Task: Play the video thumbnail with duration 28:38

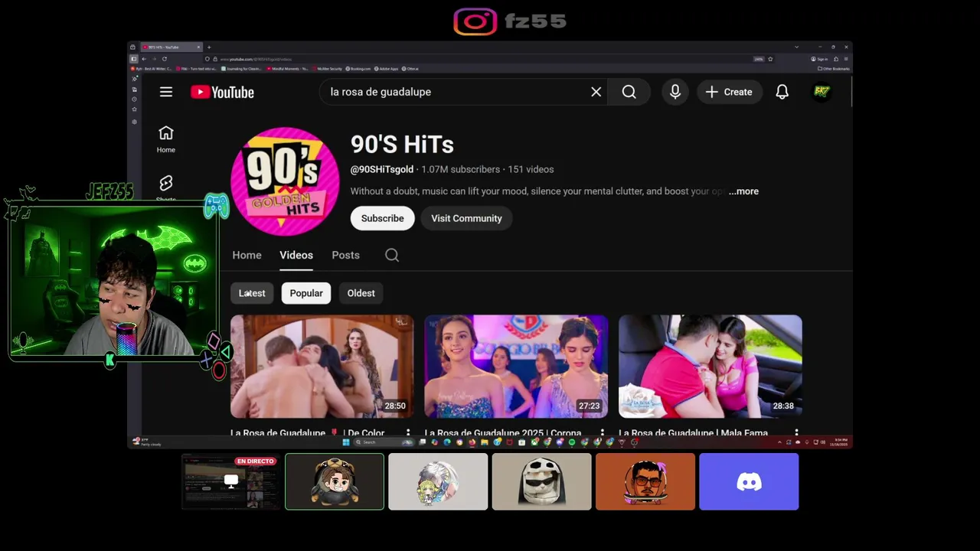Action: pyautogui.click(x=710, y=367)
